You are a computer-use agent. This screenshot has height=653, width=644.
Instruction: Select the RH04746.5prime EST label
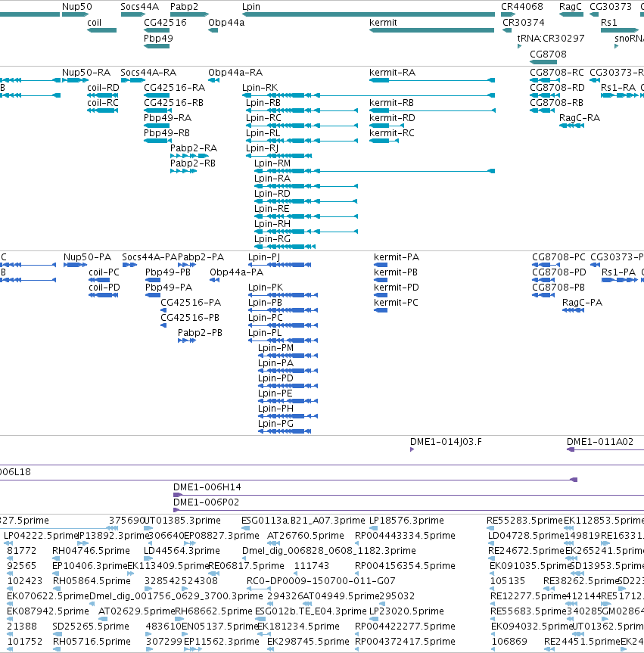91,551
